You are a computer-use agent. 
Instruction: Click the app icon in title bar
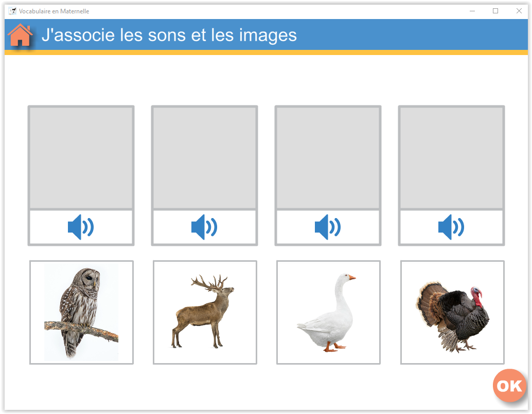pyautogui.click(x=12, y=11)
